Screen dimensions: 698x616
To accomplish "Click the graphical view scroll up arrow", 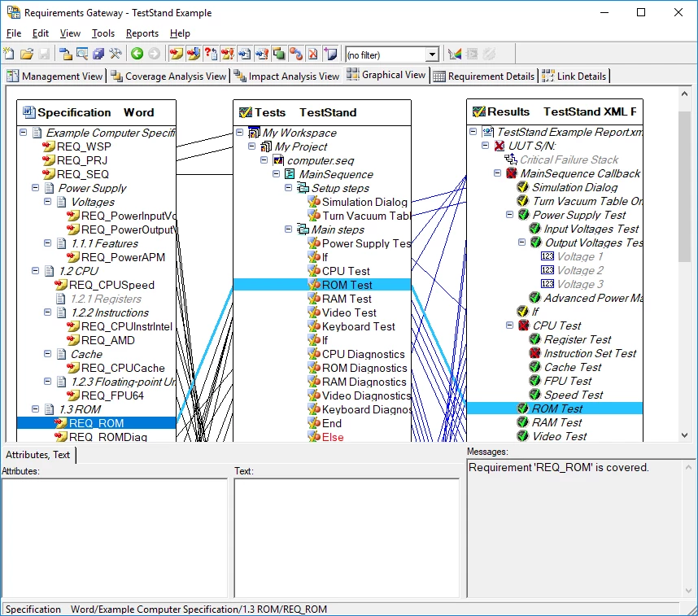I will [x=684, y=94].
